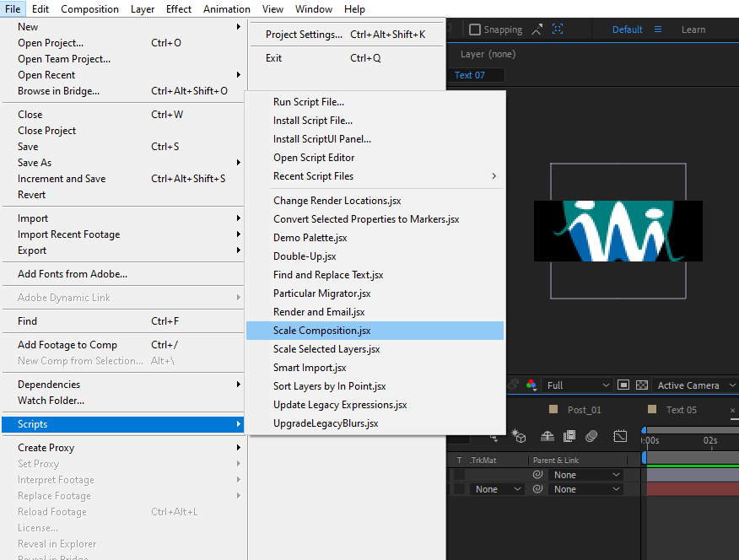Click the Text 07 composition breadcrumb
The width and height of the screenshot is (739, 560).
[469, 75]
